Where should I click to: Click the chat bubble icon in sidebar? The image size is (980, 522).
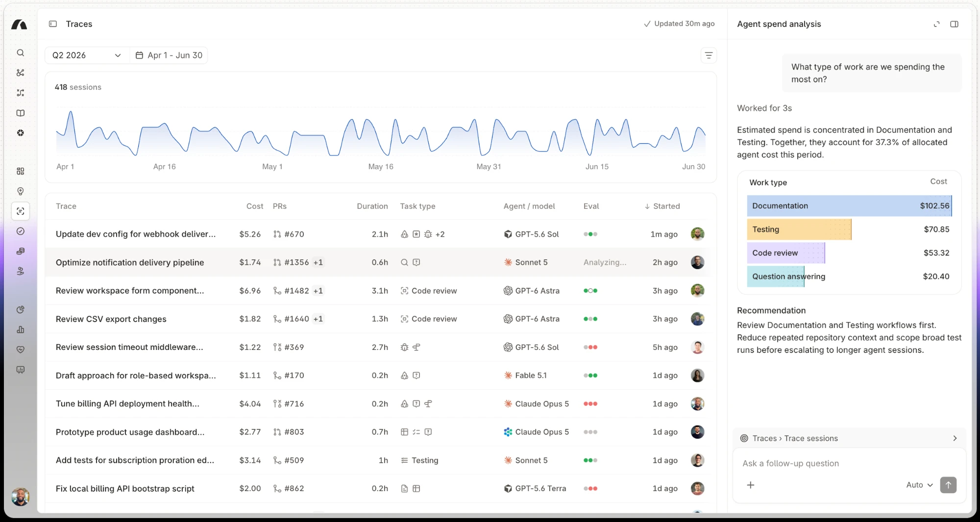click(x=20, y=370)
